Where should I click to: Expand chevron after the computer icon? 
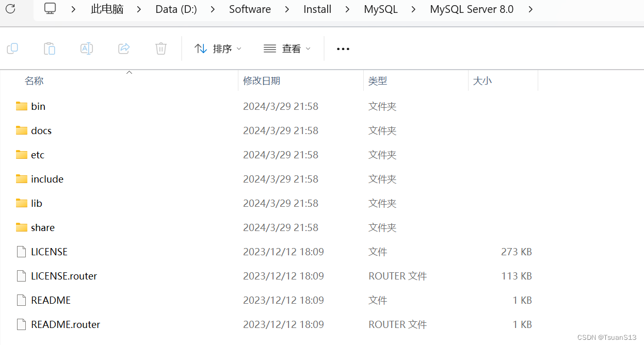tap(74, 9)
